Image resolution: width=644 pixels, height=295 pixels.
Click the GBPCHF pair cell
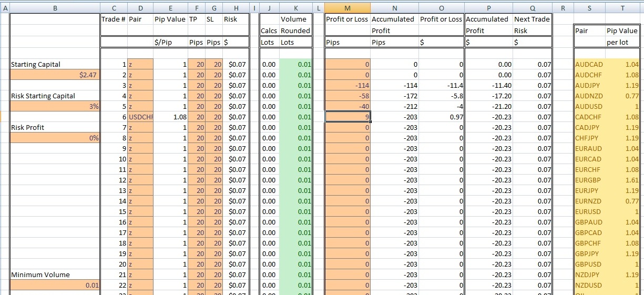click(590, 243)
